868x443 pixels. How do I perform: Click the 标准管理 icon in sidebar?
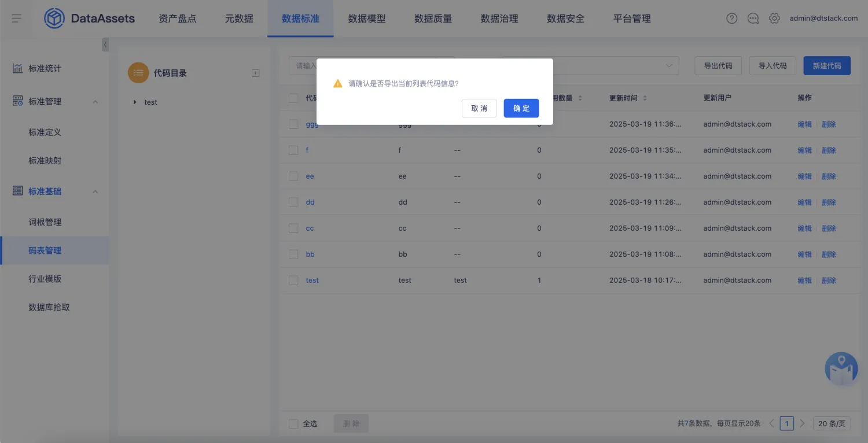[18, 101]
